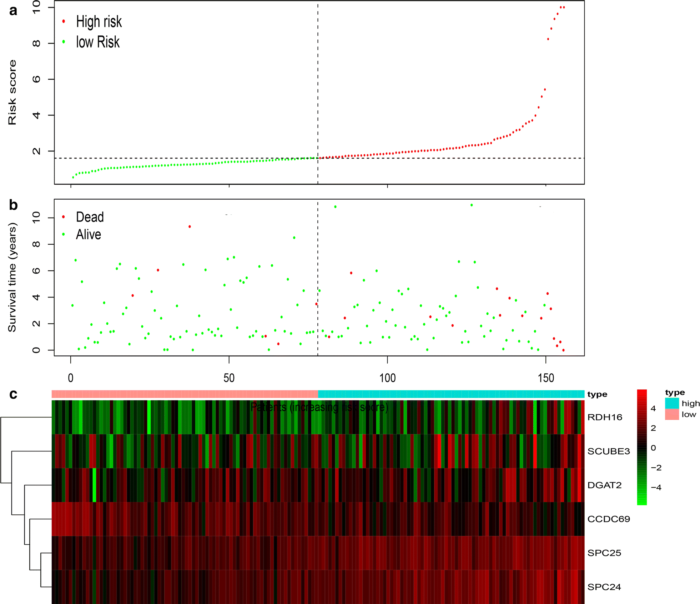Click the SCUBE3 gene row label
This screenshot has height=604, width=700.
pos(609,451)
